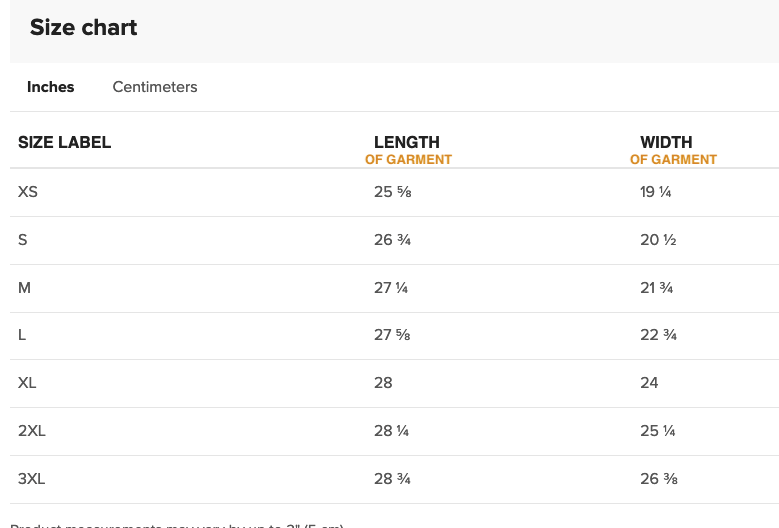Click the XL length value 28

[x=383, y=383]
